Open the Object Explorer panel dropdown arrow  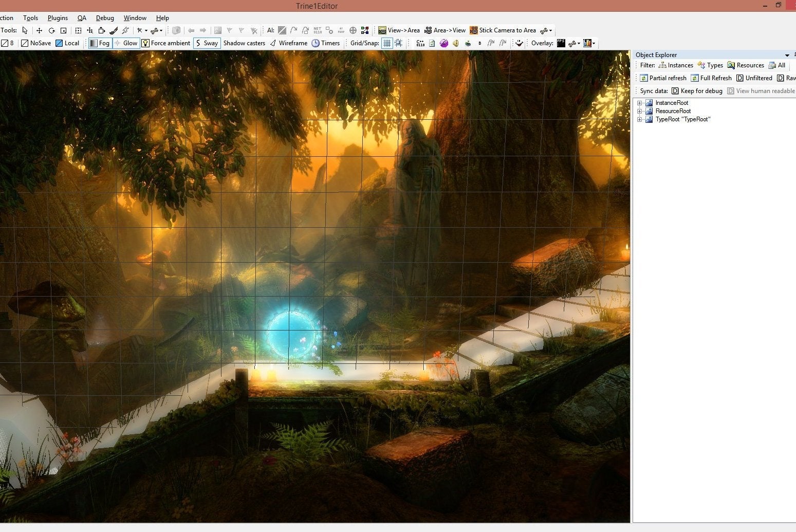(787, 55)
